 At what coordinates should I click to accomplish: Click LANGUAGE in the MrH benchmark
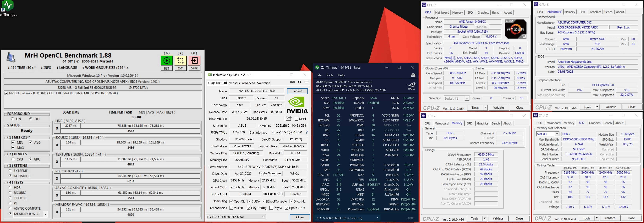(x=67, y=68)
